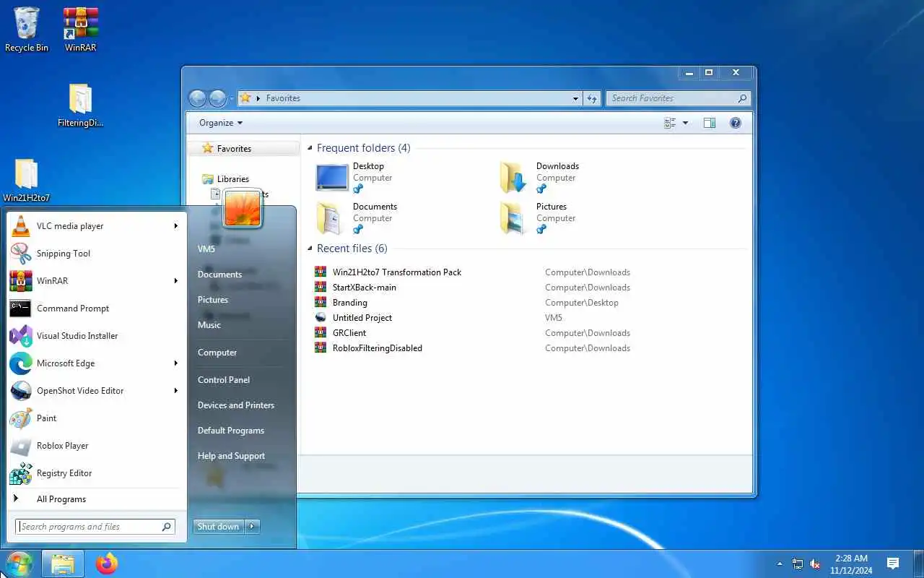The height and width of the screenshot is (578, 924).
Task: Click the Windows Start orb
Action: (x=19, y=564)
